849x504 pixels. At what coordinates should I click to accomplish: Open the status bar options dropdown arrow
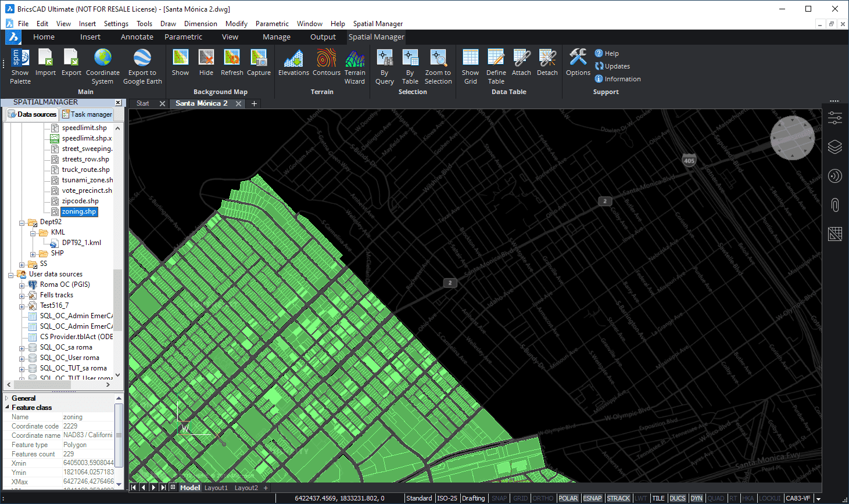(x=818, y=499)
